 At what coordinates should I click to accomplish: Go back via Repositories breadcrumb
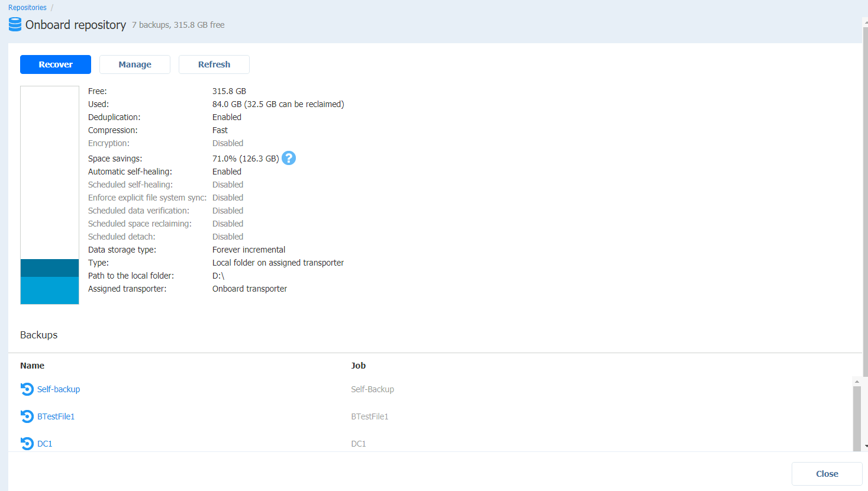(x=27, y=8)
